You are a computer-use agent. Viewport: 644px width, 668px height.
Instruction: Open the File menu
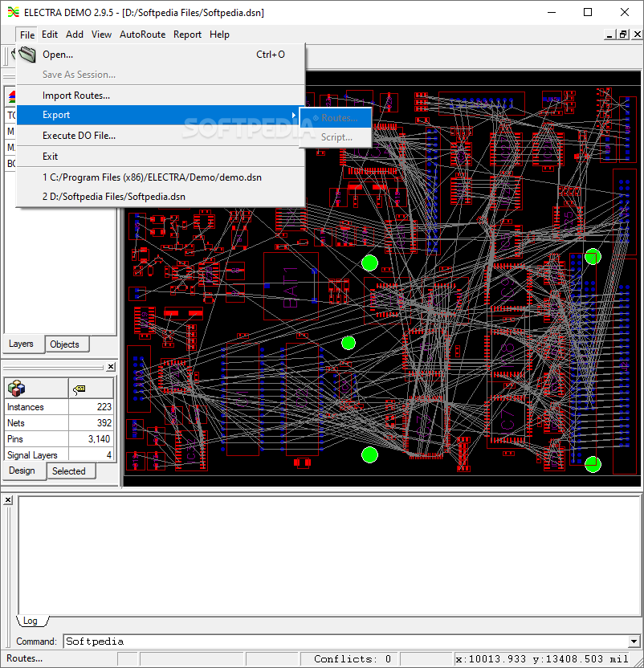(27, 35)
